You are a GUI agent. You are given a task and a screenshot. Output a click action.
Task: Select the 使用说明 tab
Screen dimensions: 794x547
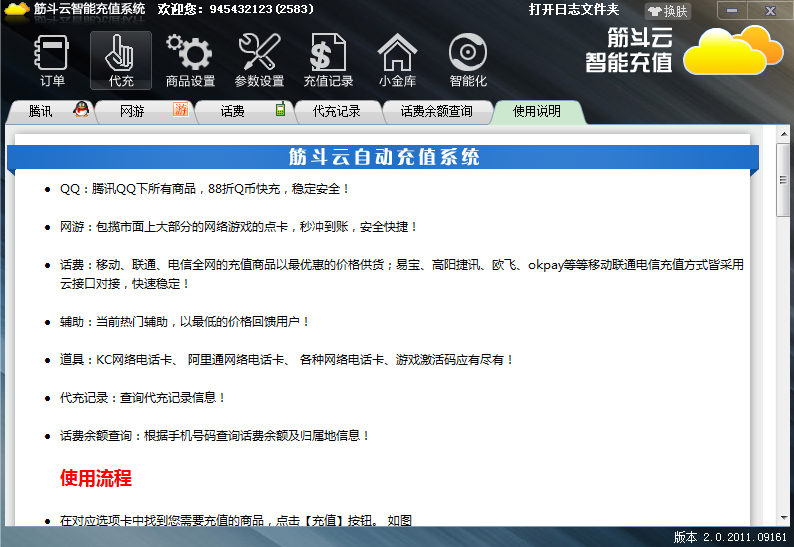(x=538, y=111)
